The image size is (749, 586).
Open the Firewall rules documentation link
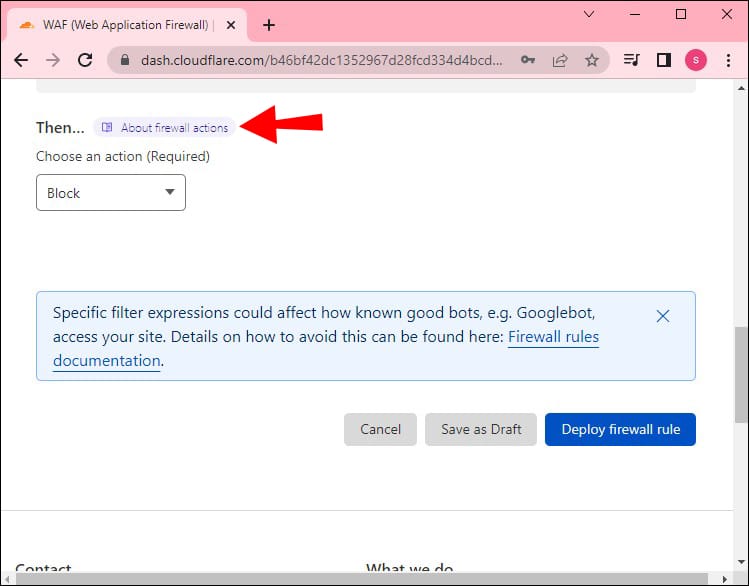(x=553, y=338)
